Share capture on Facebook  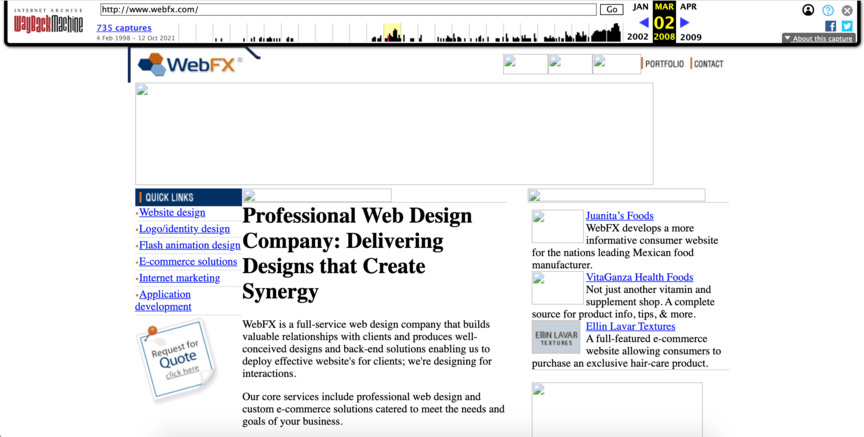(830, 26)
